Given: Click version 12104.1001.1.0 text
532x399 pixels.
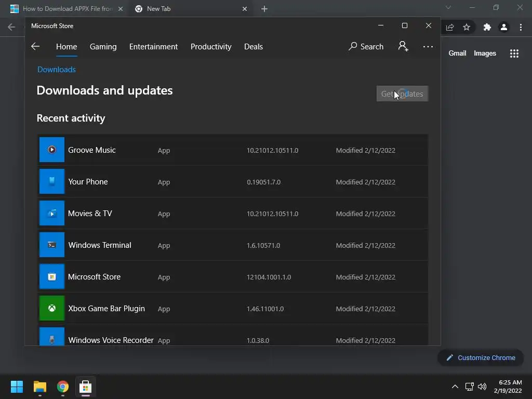Looking at the screenshot, I should [269, 277].
